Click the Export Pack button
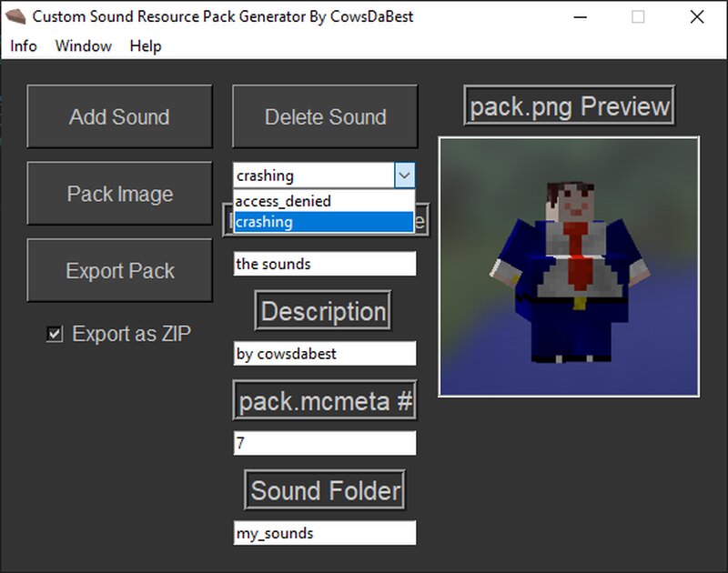The height and width of the screenshot is (573, 728). pos(120,270)
